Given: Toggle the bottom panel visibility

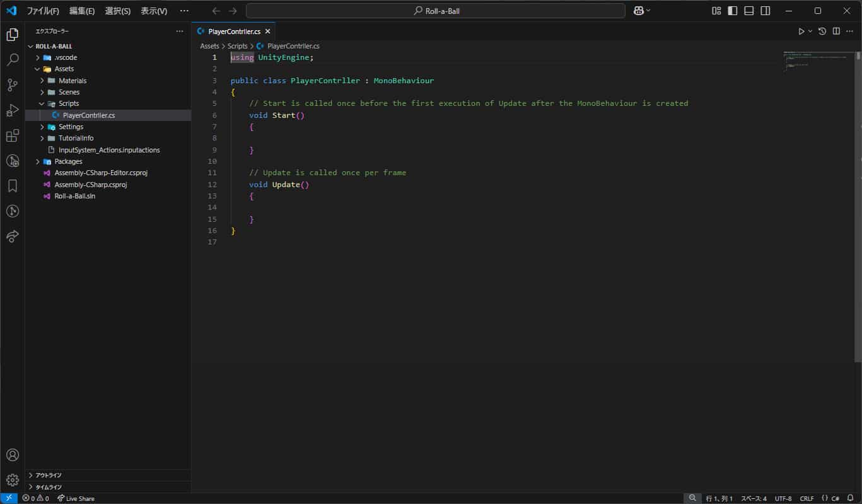Looking at the screenshot, I should click(748, 11).
